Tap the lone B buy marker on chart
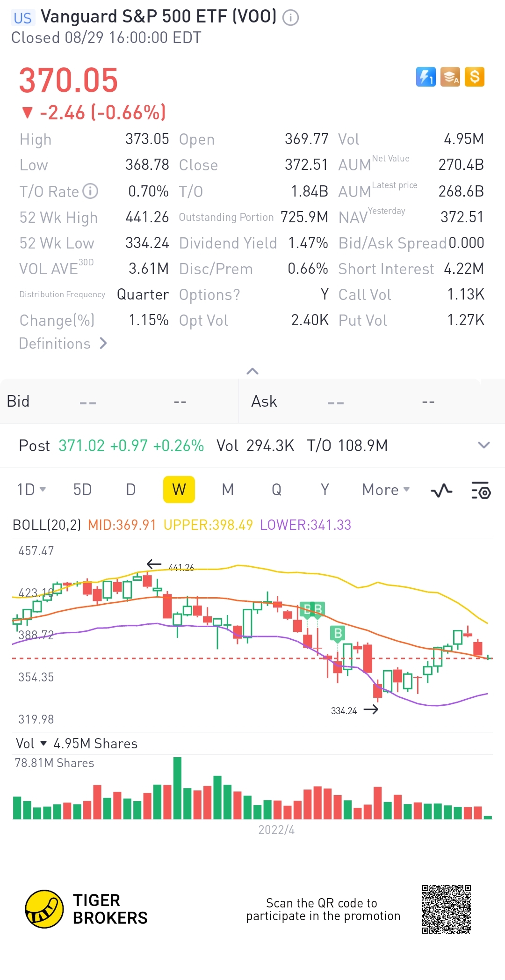505x980 pixels. [x=337, y=634]
